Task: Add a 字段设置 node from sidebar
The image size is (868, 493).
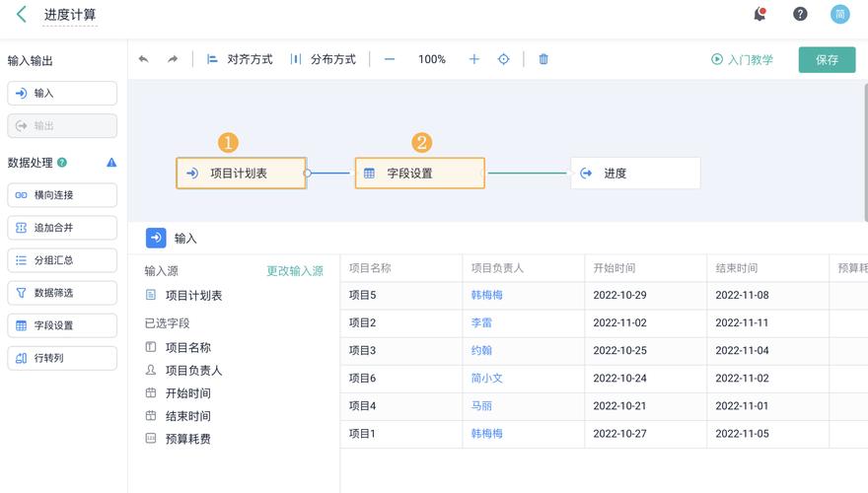Action: (62, 325)
